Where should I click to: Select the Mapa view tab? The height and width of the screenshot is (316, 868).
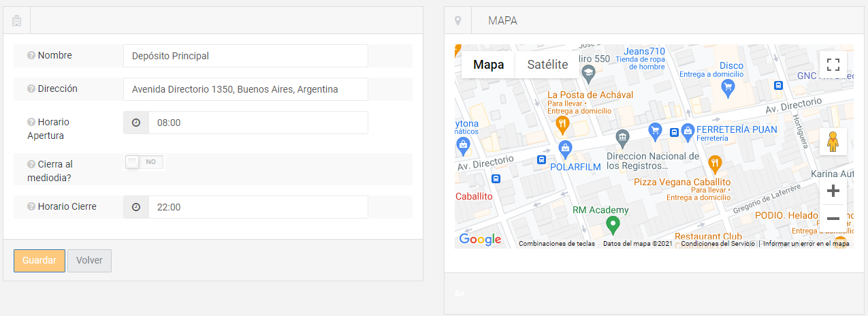[489, 65]
